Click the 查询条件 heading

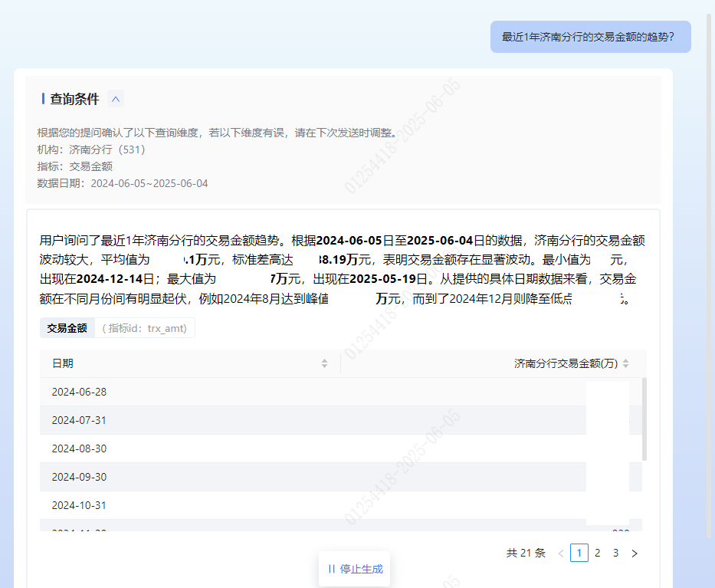pyautogui.click(x=74, y=99)
